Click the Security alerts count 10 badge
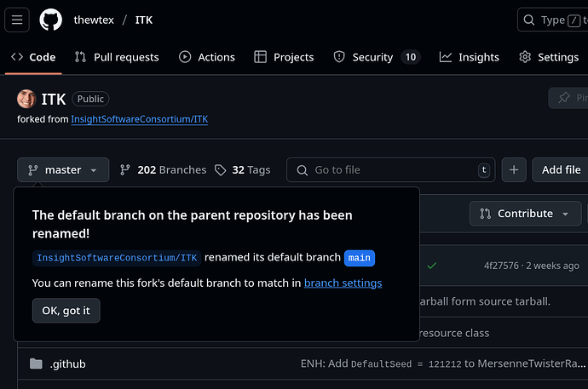588x389 pixels. point(411,57)
